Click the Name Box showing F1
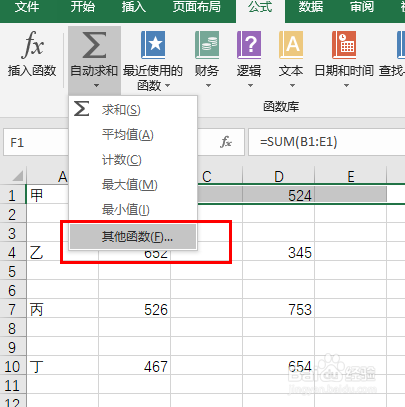The width and height of the screenshot is (405, 407). point(36,142)
